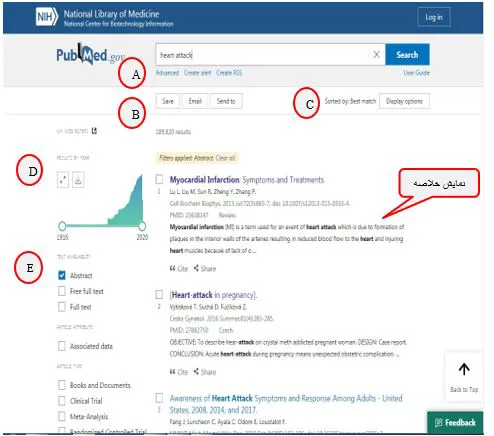Open the Send to menu
Image resolution: width=494 pixels, height=436 pixels.
[x=226, y=101]
